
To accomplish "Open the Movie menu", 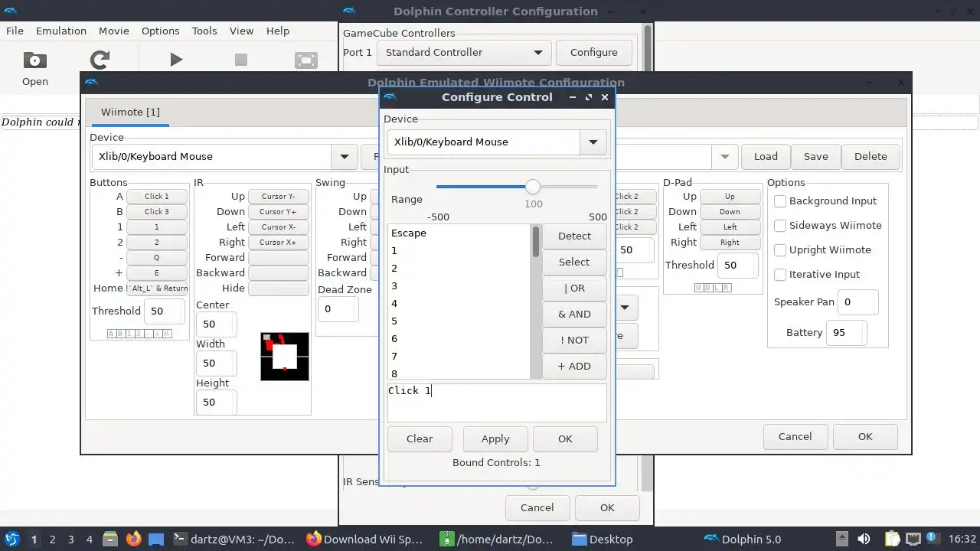I will click(113, 31).
